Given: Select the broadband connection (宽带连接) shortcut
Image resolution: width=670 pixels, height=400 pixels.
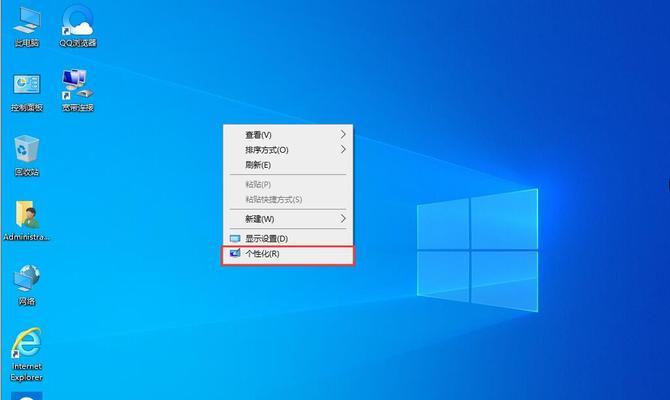Looking at the screenshot, I should (78, 91).
